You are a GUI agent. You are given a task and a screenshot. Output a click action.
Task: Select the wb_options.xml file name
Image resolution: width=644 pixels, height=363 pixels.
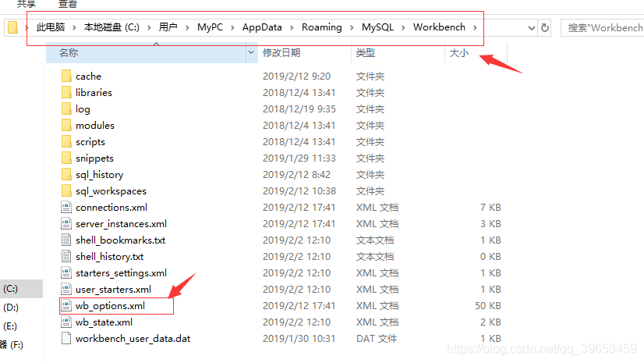pos(110,306)
